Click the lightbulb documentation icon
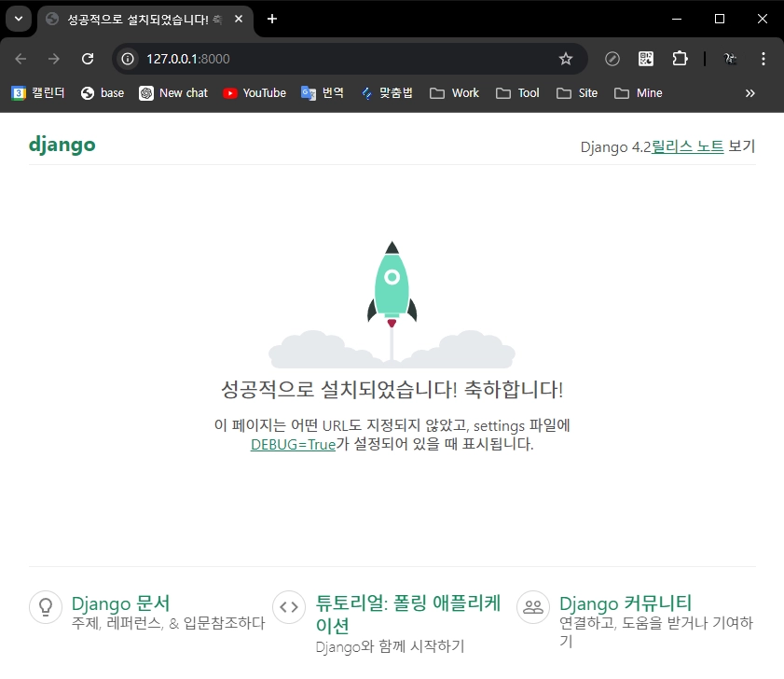Screen dimensions: 784x679 point(46,607)
